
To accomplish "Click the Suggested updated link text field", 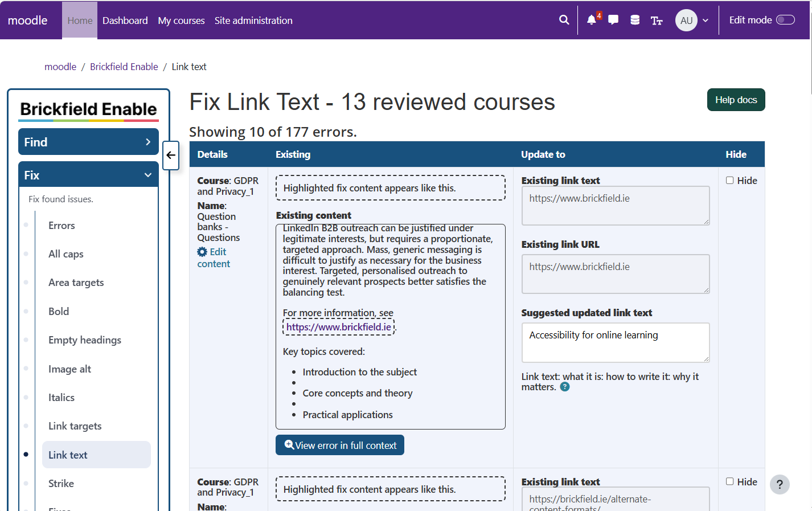I will [x=616, y=342].
